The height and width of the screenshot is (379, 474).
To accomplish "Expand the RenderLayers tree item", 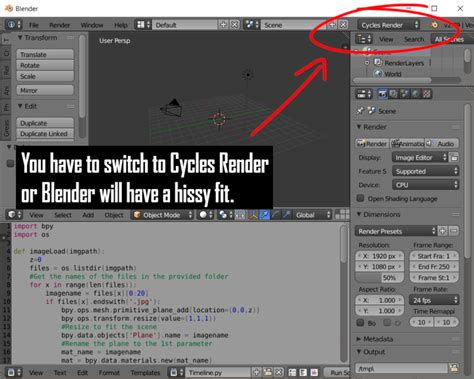I will click(x=367, y=63).
